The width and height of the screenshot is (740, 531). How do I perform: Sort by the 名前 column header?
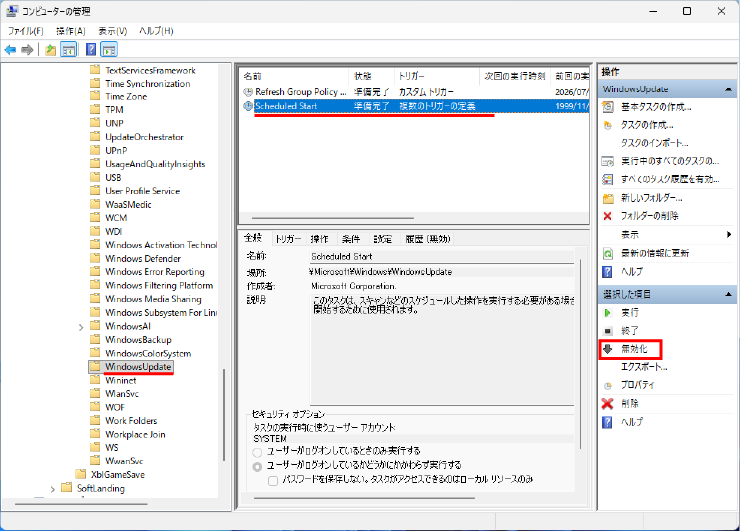point(294,76)
